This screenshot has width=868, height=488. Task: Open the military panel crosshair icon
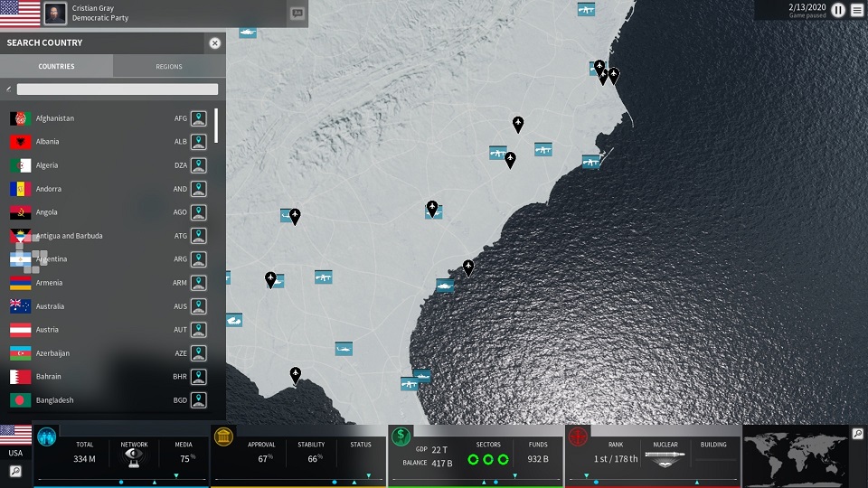click(x=578, y=437)
